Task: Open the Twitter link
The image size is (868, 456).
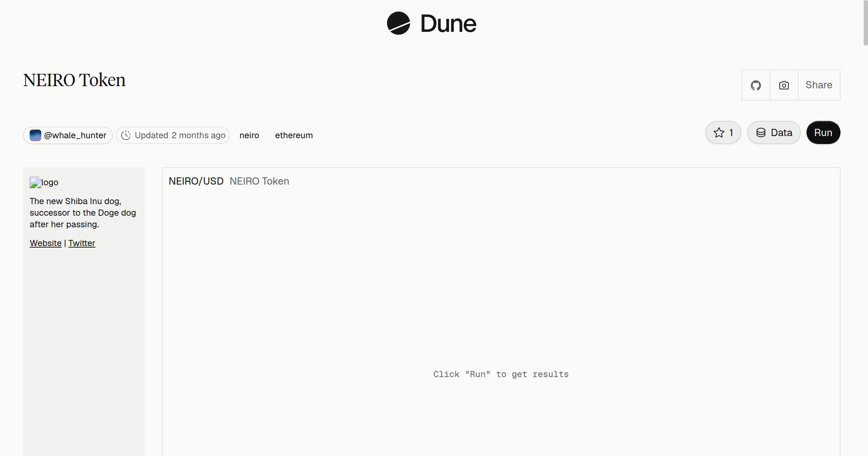Action: click(82, 243)
